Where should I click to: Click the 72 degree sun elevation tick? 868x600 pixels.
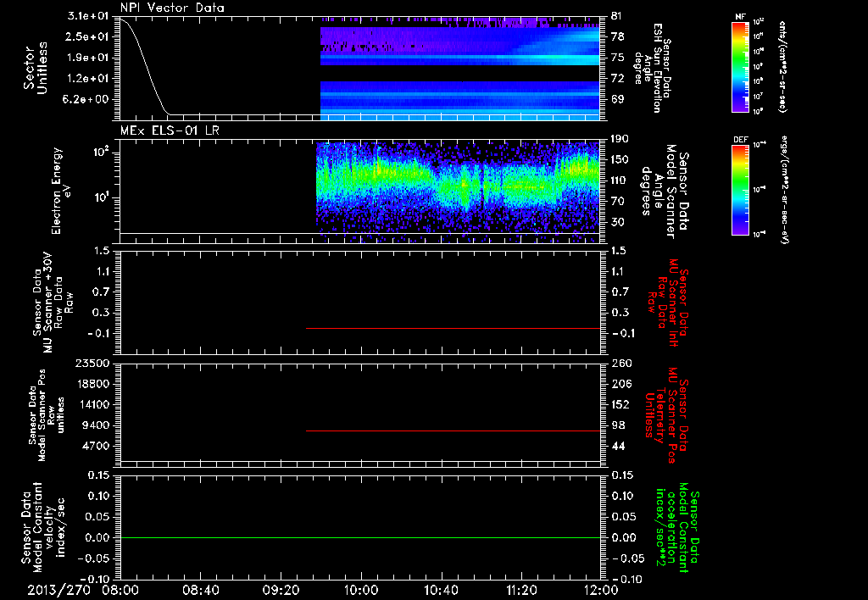tap(617, 79)
